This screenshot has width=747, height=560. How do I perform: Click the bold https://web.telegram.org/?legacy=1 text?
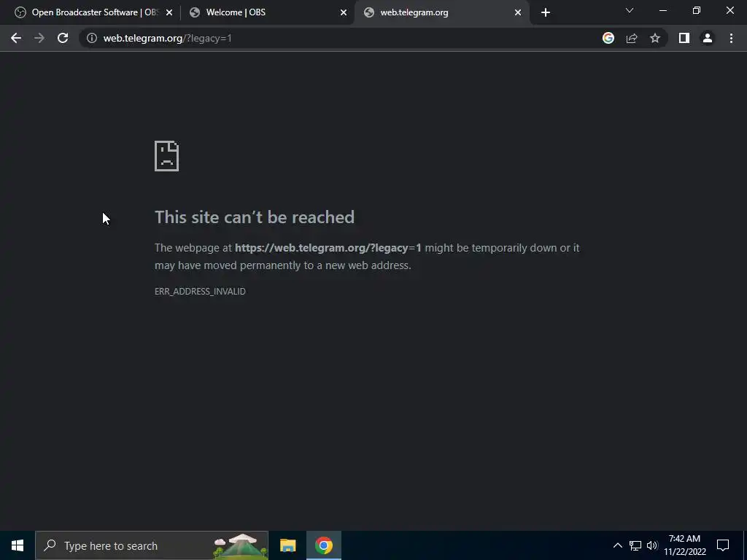coord(328,248)
